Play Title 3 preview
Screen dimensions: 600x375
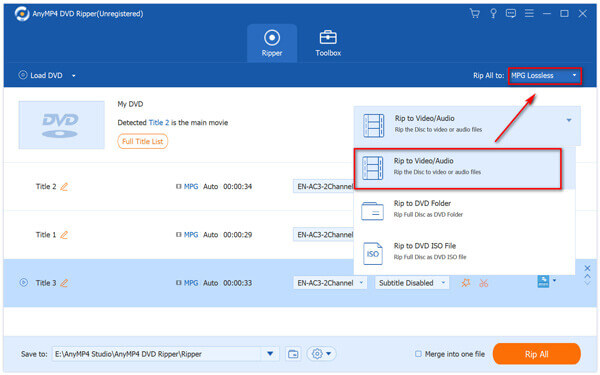click(23, 283)
